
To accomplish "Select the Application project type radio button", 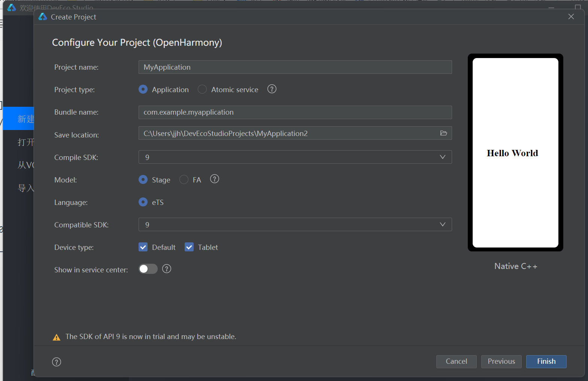I will click(x=143, y=89).
